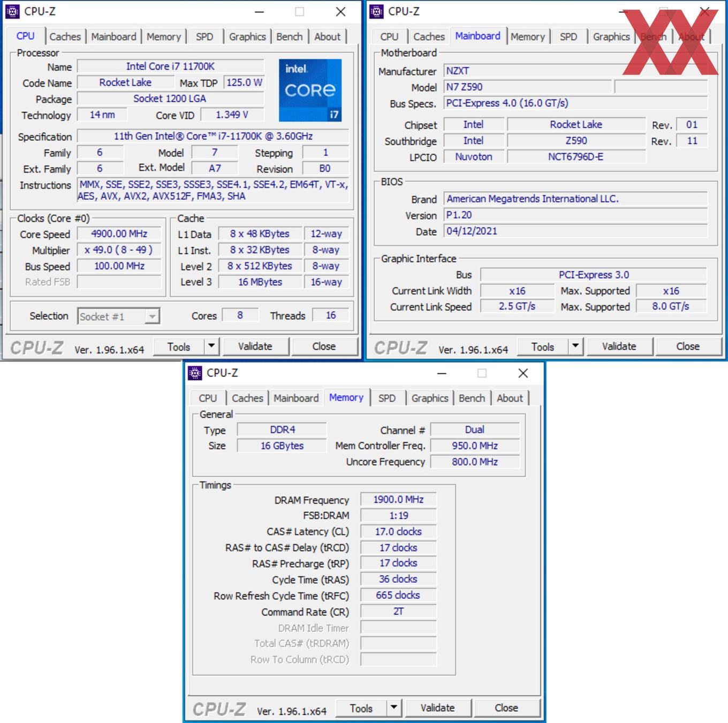728x723 pixels.
Task: Open Caches tab in Mainboard window
Action: click(x=429, y=37)
